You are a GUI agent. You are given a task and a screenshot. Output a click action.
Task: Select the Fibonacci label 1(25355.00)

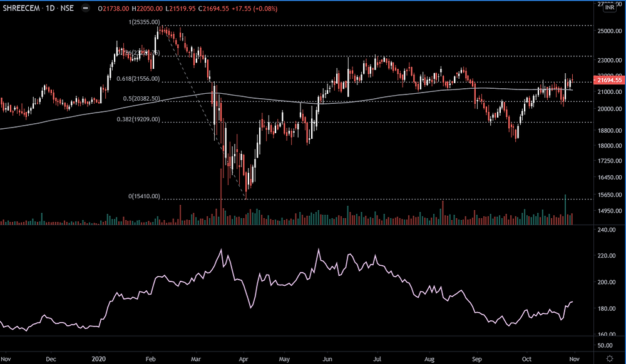tap(144, 23)
